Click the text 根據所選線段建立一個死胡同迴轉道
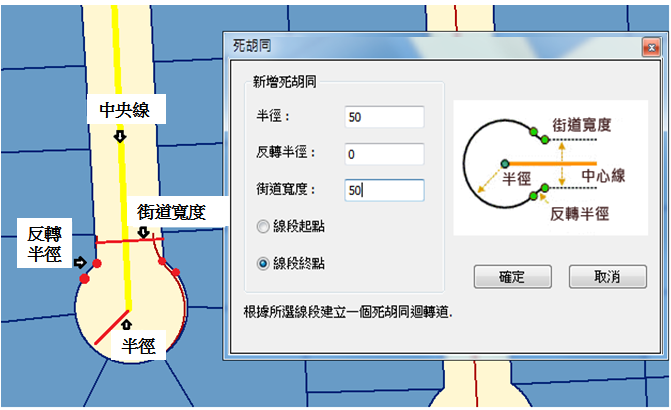 coord(348,312)
